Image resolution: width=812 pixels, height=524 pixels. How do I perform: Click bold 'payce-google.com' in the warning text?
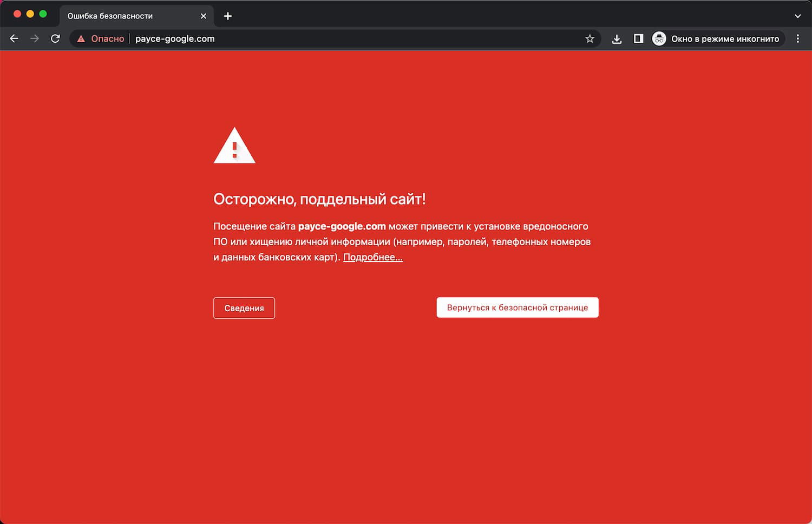tap(342, 226)
